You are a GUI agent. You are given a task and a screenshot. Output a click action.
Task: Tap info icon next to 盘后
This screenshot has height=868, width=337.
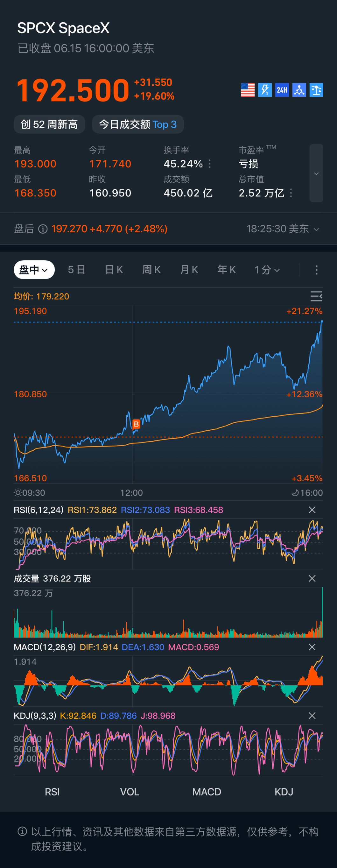click(x=43, y=229)
